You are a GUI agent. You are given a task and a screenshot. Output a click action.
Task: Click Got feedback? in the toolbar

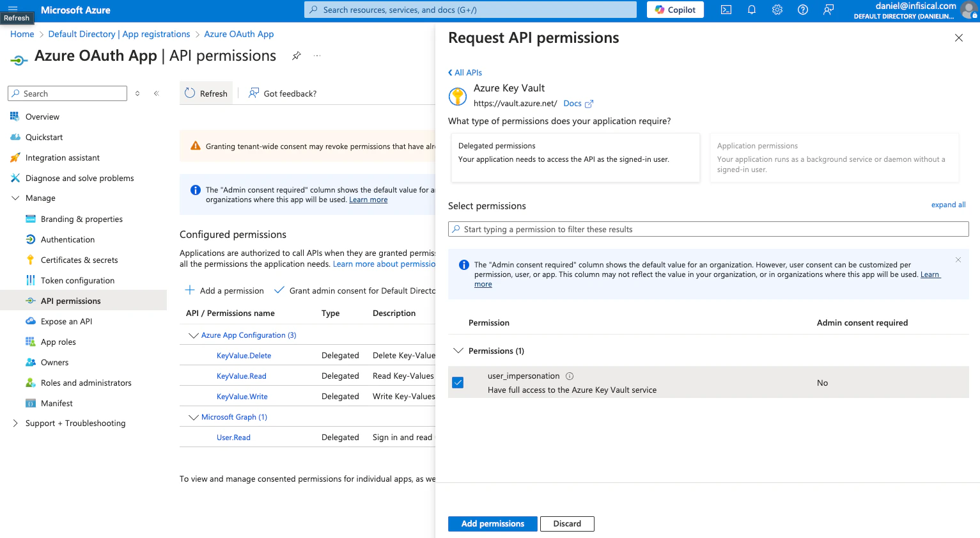pyautogui.click(x=283, y=93)
